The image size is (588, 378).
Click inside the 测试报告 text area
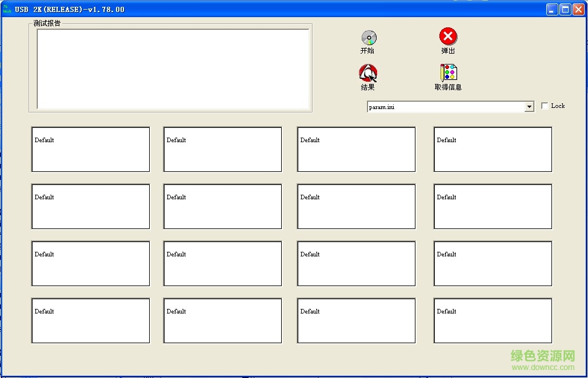173,69
